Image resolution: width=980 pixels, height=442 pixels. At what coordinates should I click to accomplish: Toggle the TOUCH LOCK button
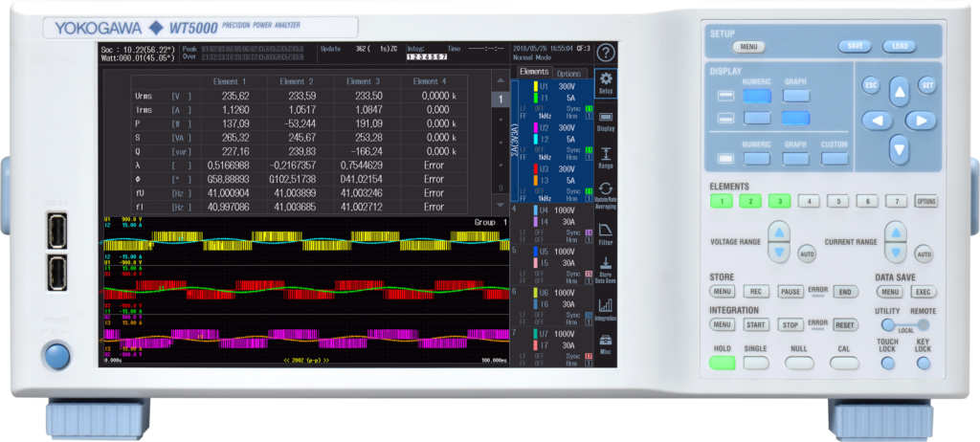(x=888, y=364)
